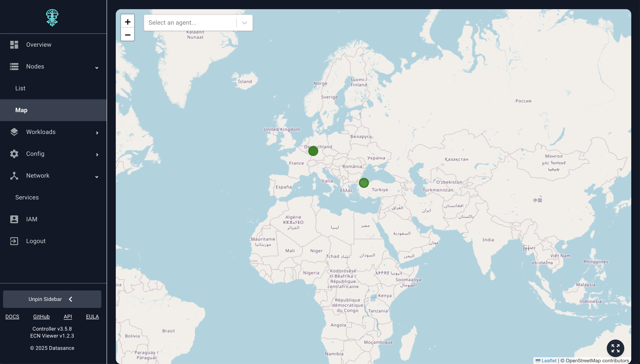Open the GitHub link
This screenshot has height=364, width=640.
click(41, 316)
